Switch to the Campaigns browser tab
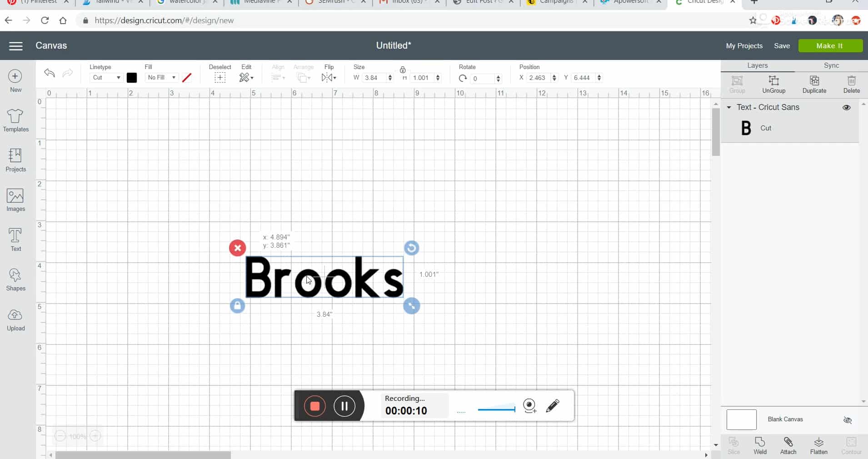The image size is (868, 459). tap(557, 2)
